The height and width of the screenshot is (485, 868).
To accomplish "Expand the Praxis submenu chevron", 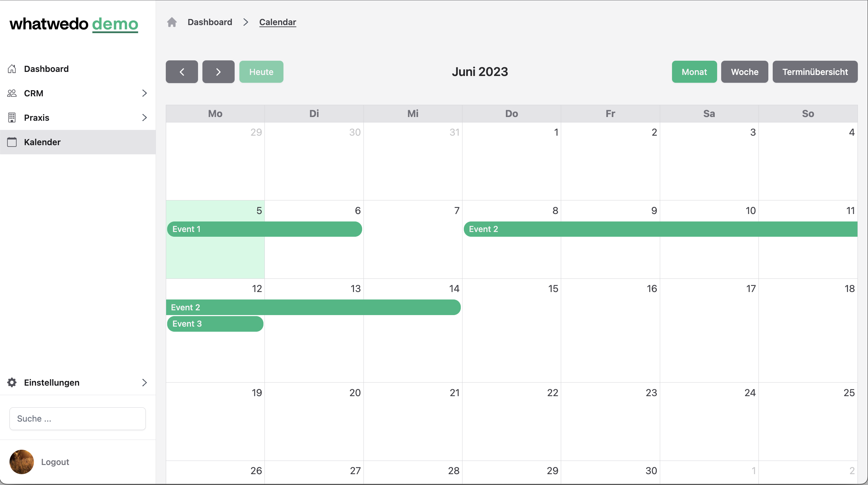I will click(x=144, y=118).
